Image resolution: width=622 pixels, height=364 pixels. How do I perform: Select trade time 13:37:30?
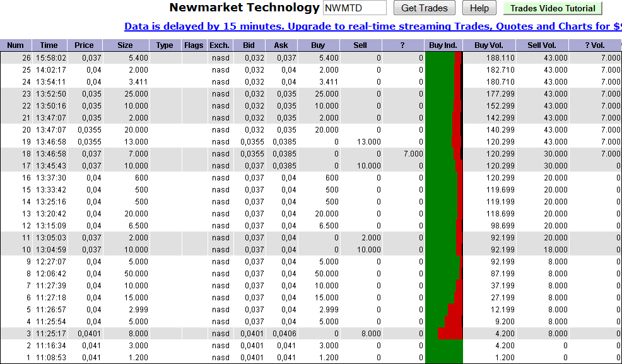(x=50, y=178)
